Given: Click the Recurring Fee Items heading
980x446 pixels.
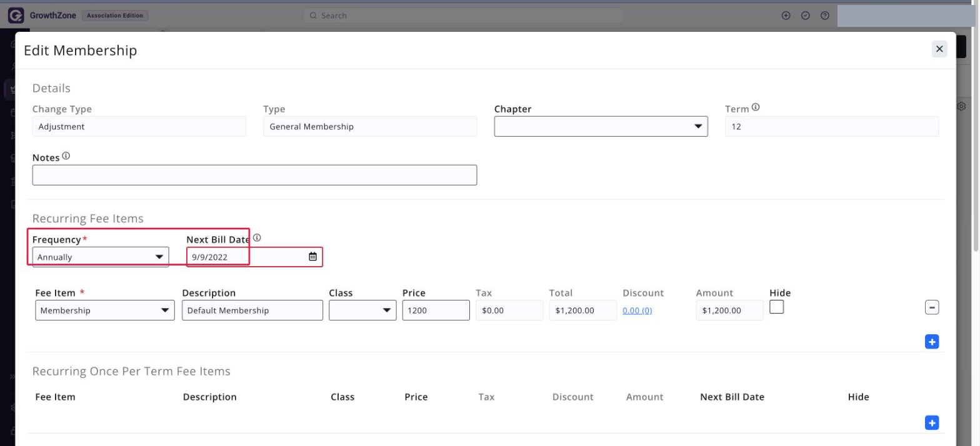Looking at the screenshot, I should pyautogui.click(x=88, y=219).
